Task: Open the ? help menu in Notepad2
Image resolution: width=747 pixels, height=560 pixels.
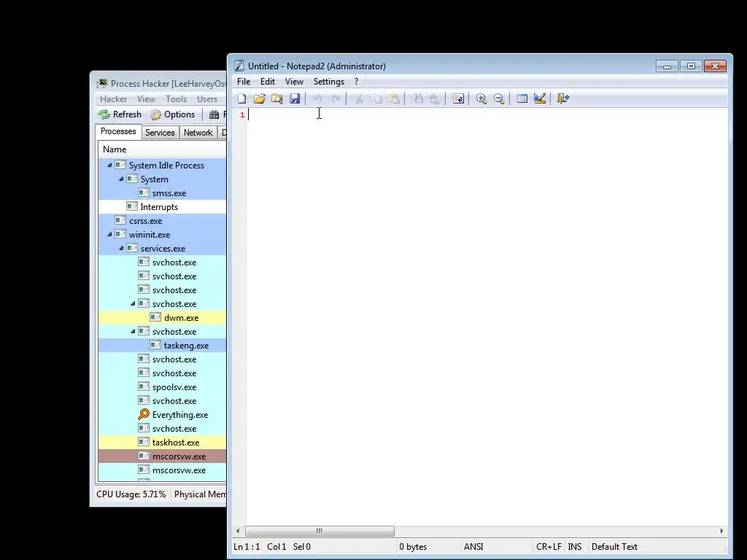Action: click(356, 82)
